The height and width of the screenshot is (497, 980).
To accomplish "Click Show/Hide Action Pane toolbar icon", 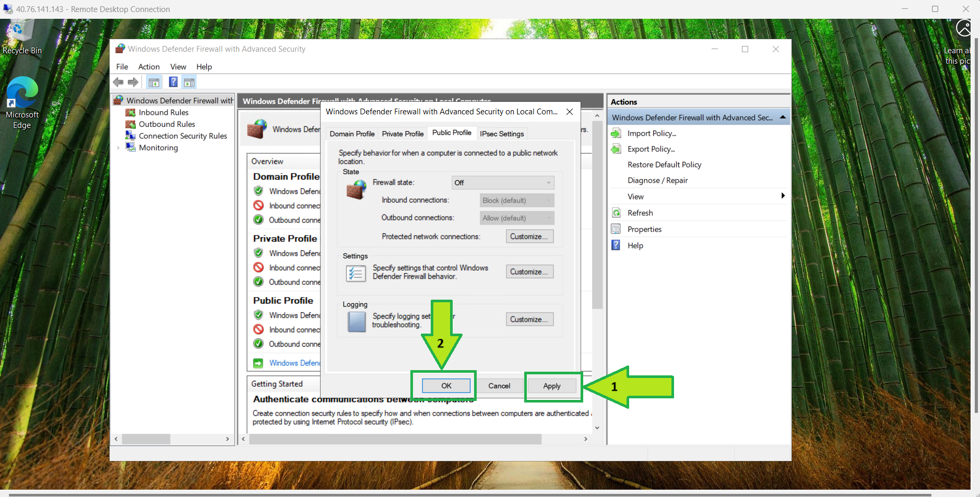I will click(x=189, y=82).
